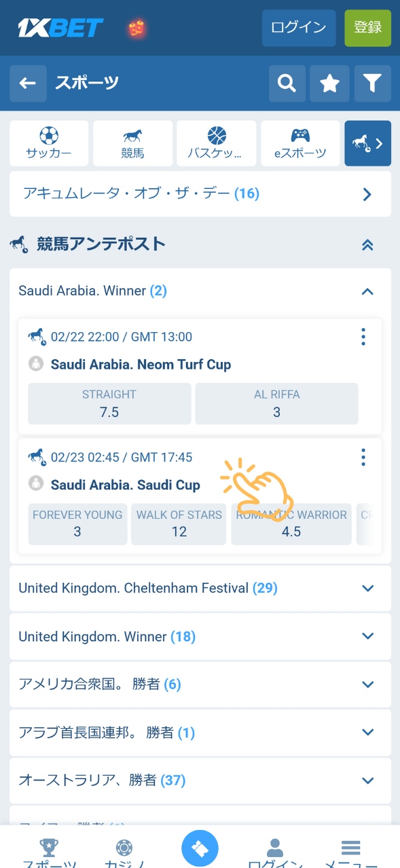Select the favorites star icon
Image resolution: width=400 pixels, height=868 pixels.
point(329,83)
